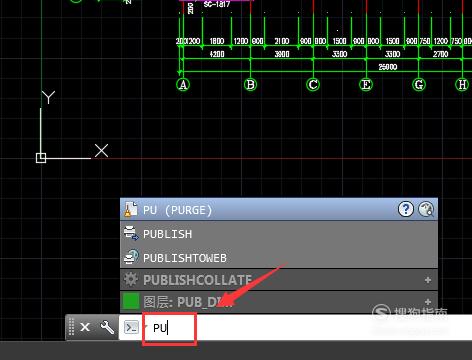
Task: Click grid bubble E
Action: pyautogui.click(x=366, y=85)
